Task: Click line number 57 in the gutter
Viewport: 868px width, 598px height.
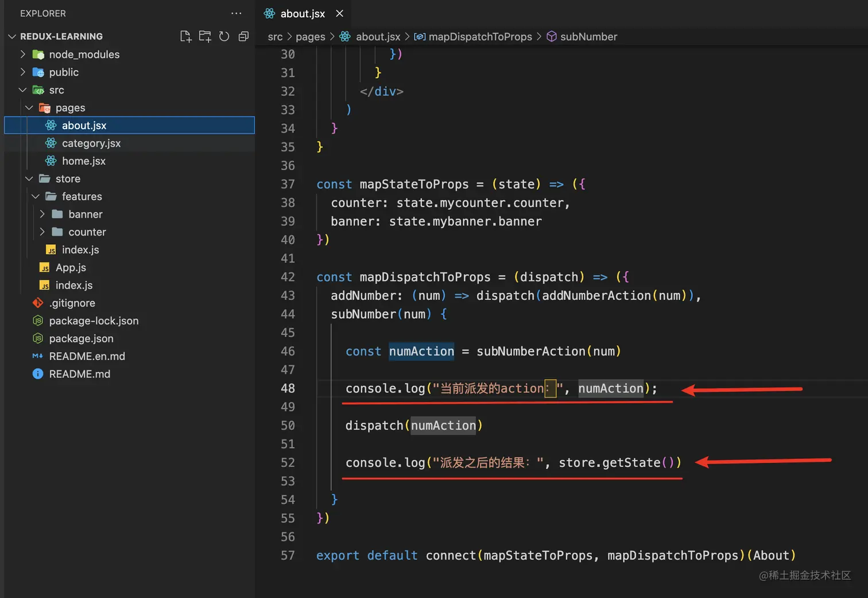Action: coord(288,555)
